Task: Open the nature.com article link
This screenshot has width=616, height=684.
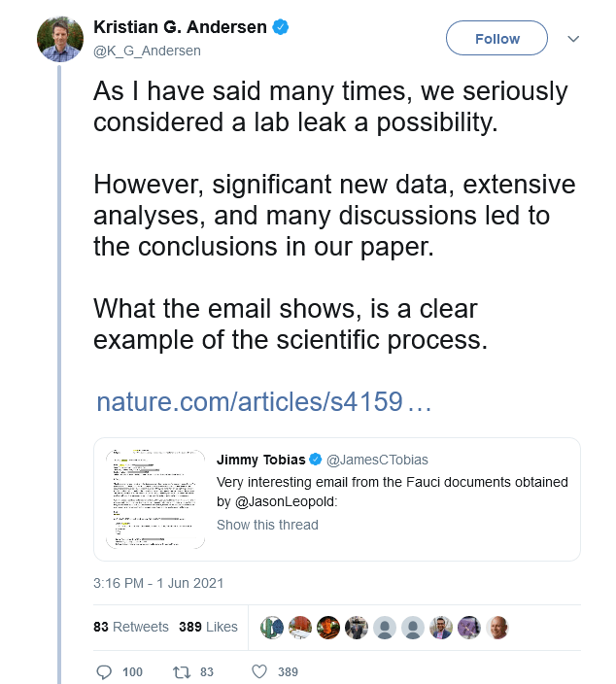Action: [x=263, y=402]
